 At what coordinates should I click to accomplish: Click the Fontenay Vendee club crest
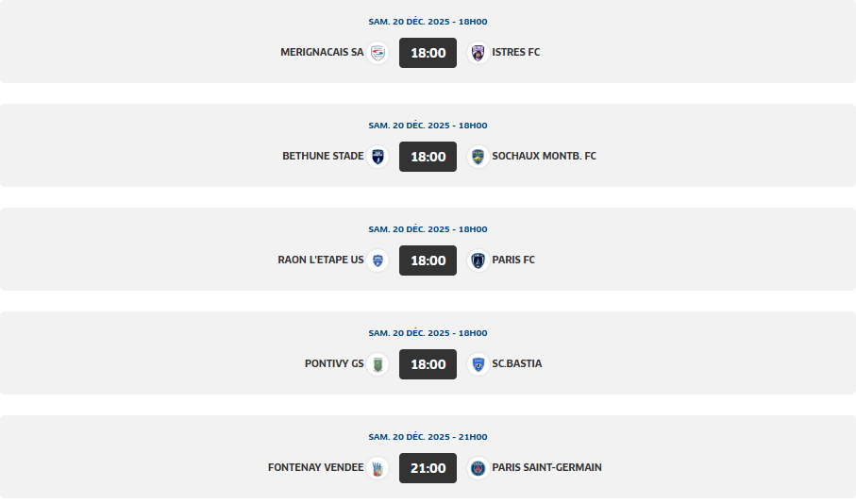[378, 468]
